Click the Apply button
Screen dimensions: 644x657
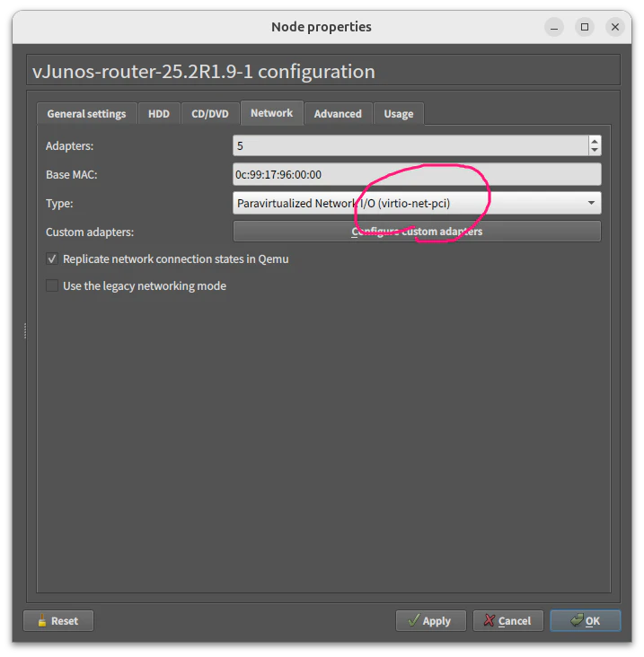tap(430, 620)
